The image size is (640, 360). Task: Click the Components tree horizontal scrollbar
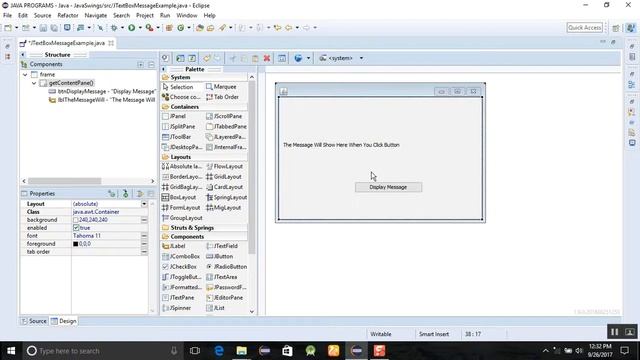coord(64,181)
